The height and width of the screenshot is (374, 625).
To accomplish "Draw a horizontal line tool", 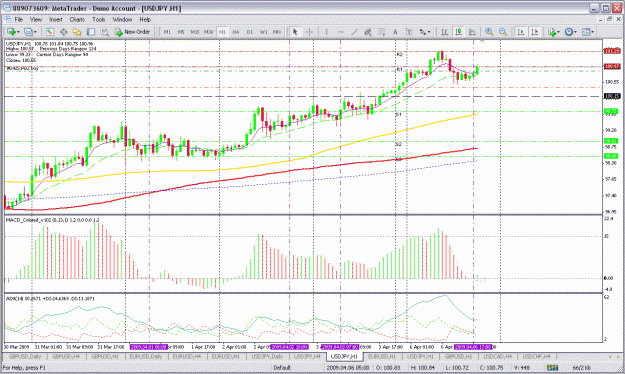I will tap(340, 32).
